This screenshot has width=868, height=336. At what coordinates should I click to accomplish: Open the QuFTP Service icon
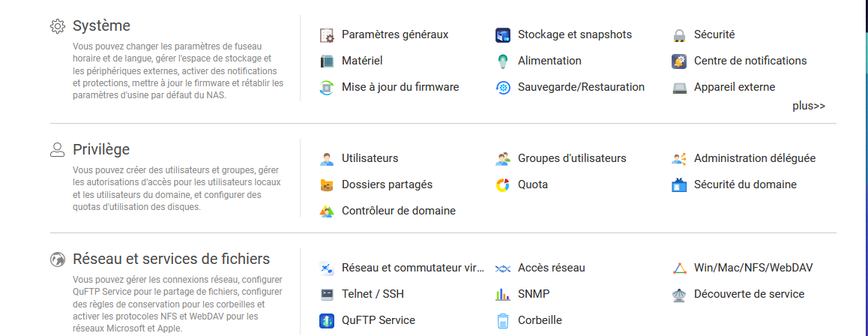click(x=327, y=320)
